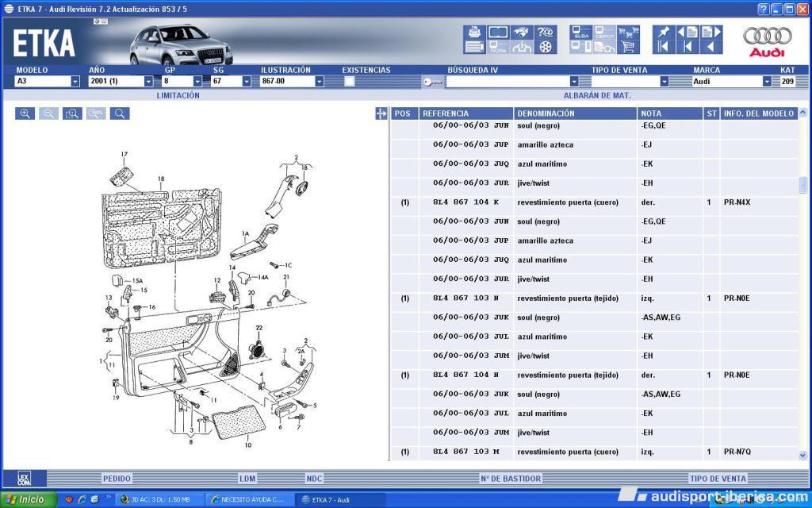812x508 pixels.
Task: Click the pushpin icon
Action: (664, 32)
